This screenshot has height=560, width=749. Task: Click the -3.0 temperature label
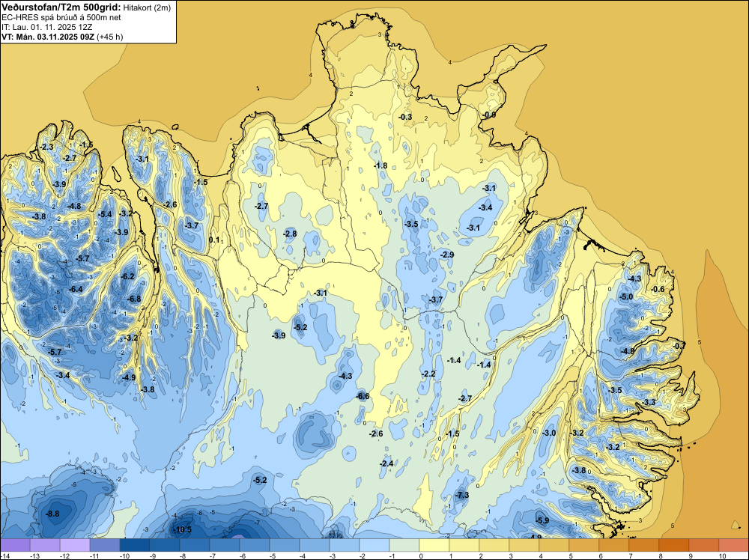(549, 433)
